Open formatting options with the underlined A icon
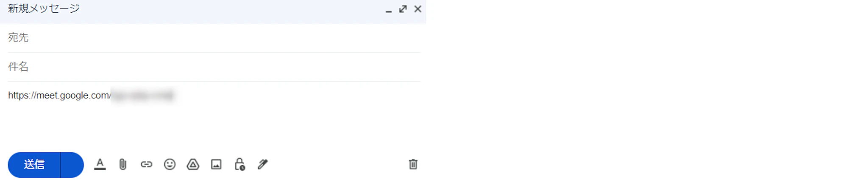 click(x=100, y=164)
